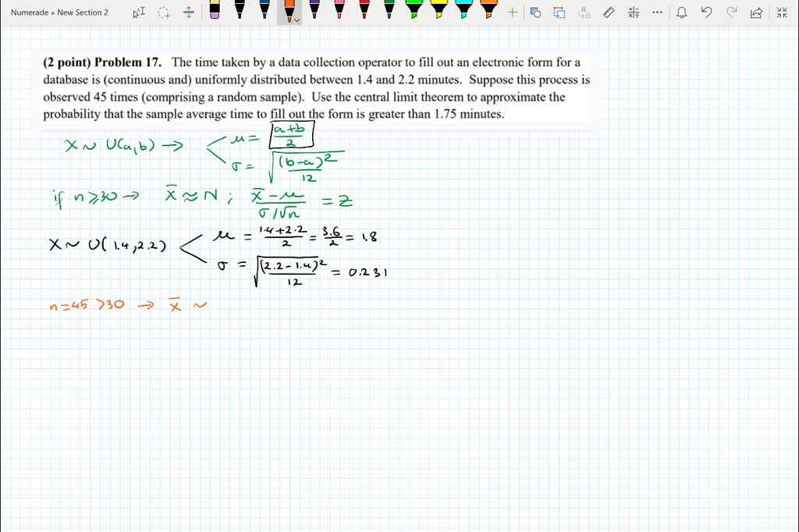799x532 pixels.
Task: Select the purple pen
Action: [315, 12]
